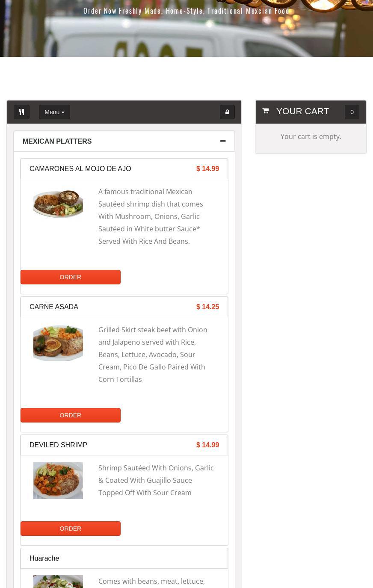This screenshot has height=588, width=373.
Task: Order Camarones Al Mojo De Ajo
Action: [71, 277]
